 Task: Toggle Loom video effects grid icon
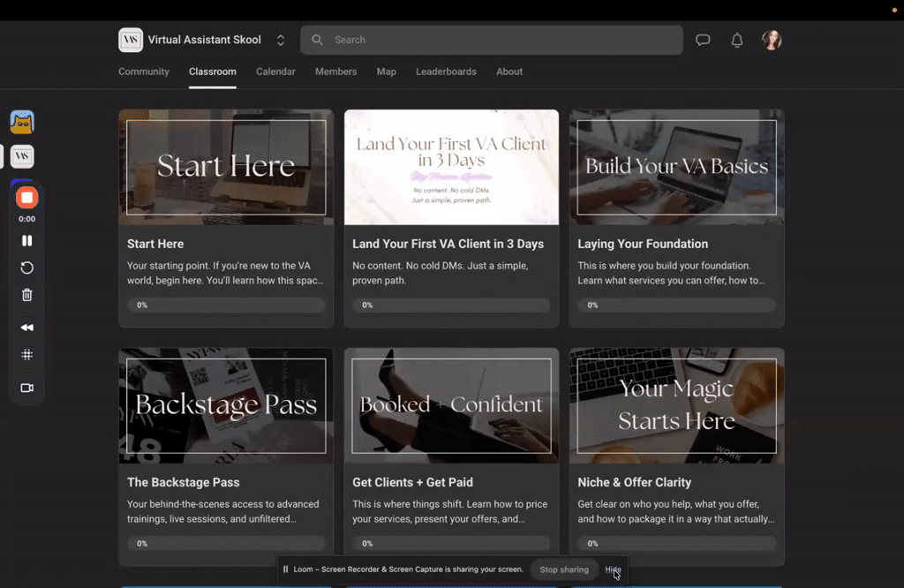26,354
